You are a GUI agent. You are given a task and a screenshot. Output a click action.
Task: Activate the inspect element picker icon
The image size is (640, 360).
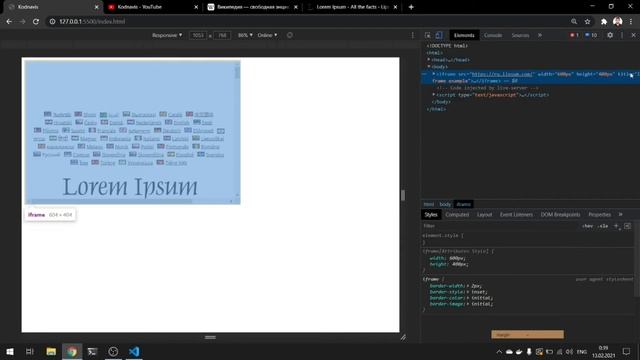(427, 36)
